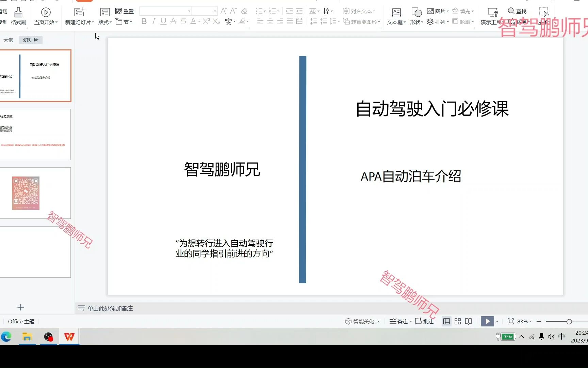The height and width of the screenshot is (368, 588).
Task: Toggle subscript X₂ formatting
Action: pos(216,21)
